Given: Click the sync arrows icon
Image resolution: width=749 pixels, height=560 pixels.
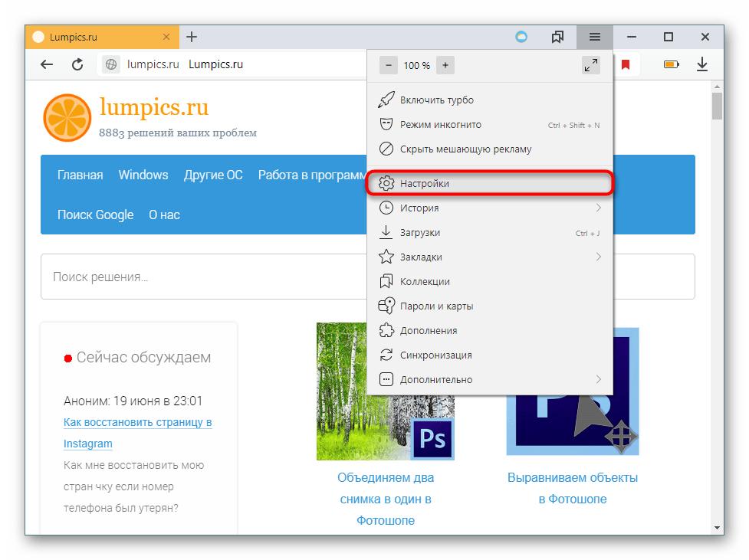Looking at the screenshot, I should (x=386, y=355).
